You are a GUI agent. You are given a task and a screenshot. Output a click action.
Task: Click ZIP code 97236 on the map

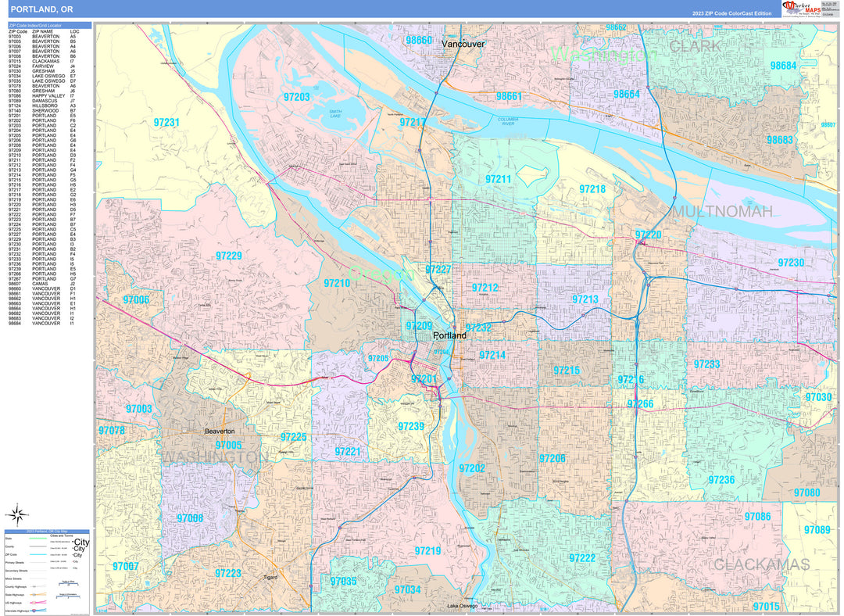pos(721,479)
